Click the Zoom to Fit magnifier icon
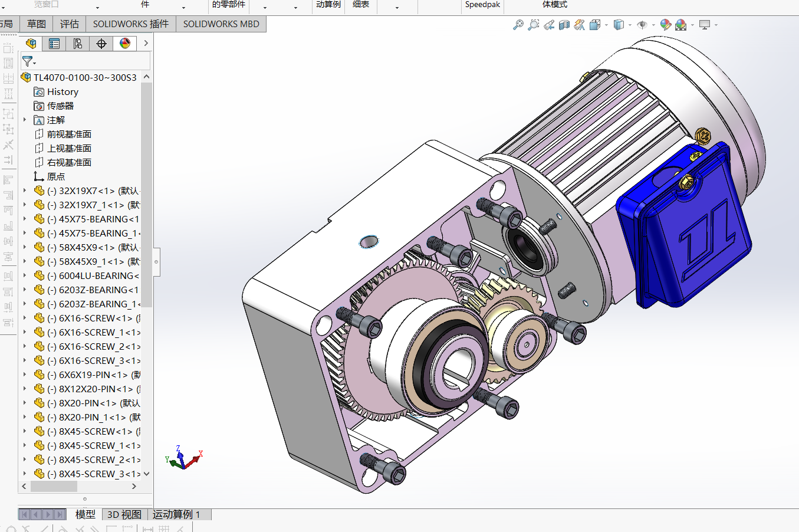 (x=518, y=25)
